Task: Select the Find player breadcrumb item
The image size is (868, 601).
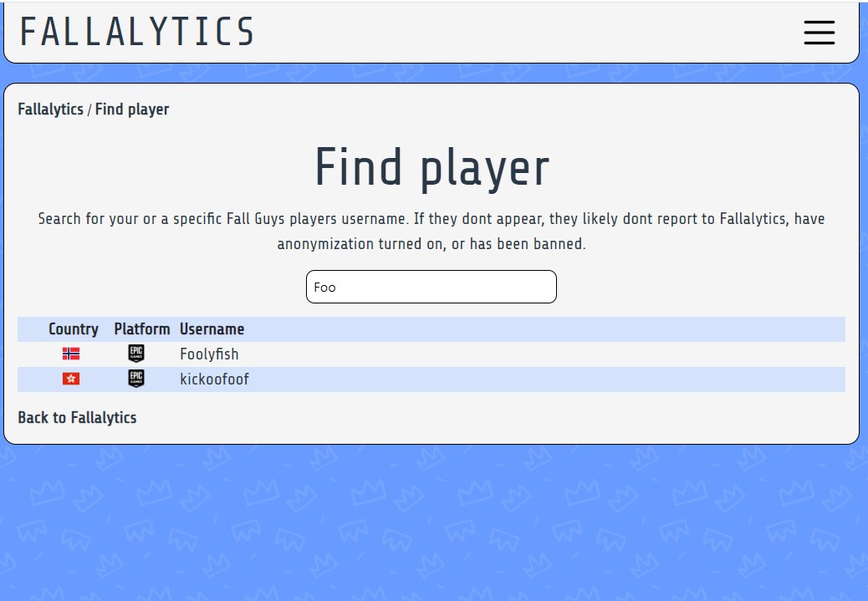Action: 130,109
